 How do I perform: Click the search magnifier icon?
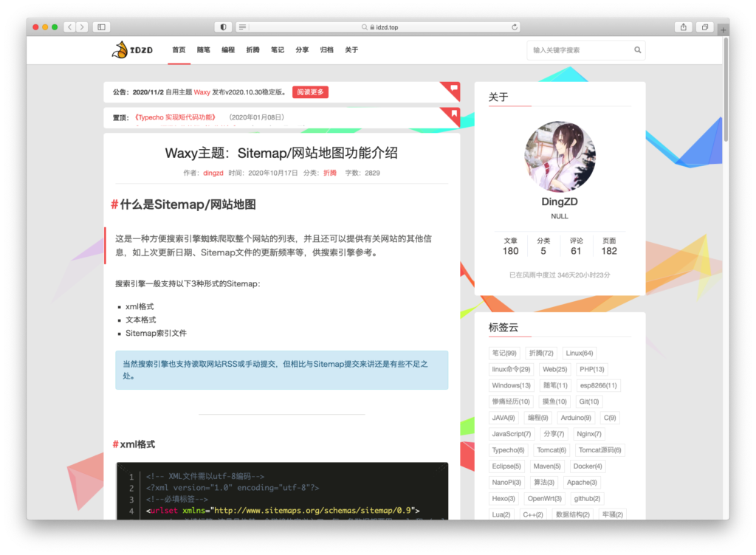click(x=637, y=50)
